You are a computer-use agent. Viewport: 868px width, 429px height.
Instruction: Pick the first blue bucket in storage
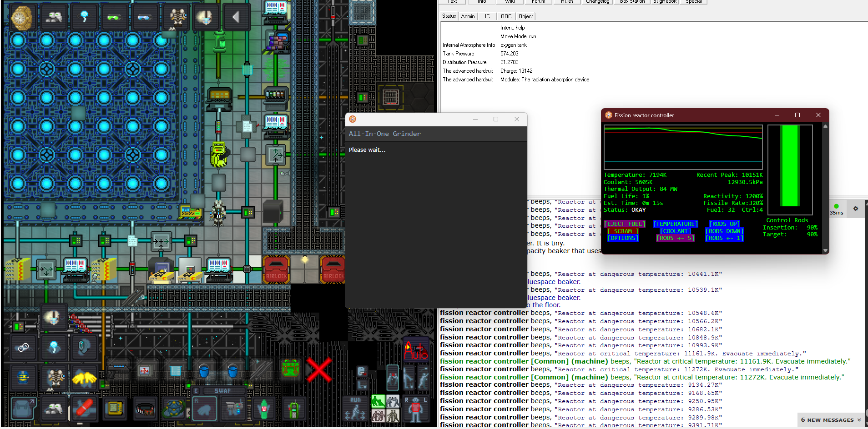coord(204,370)
